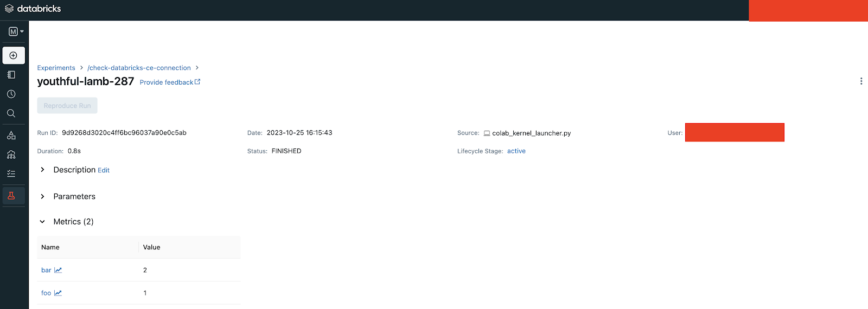Click the Provide feedback link
The height and width of the screenshot is (309, 868).
(169, 82)
